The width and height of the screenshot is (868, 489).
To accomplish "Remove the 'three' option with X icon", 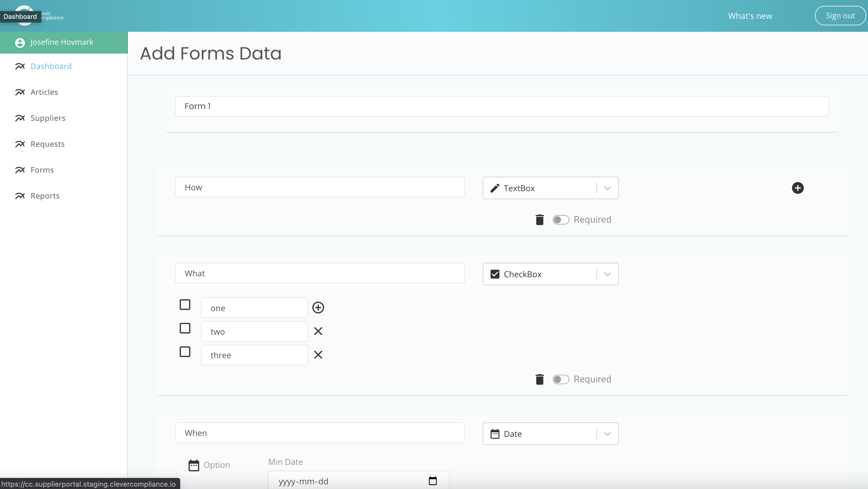I will 318,355.
